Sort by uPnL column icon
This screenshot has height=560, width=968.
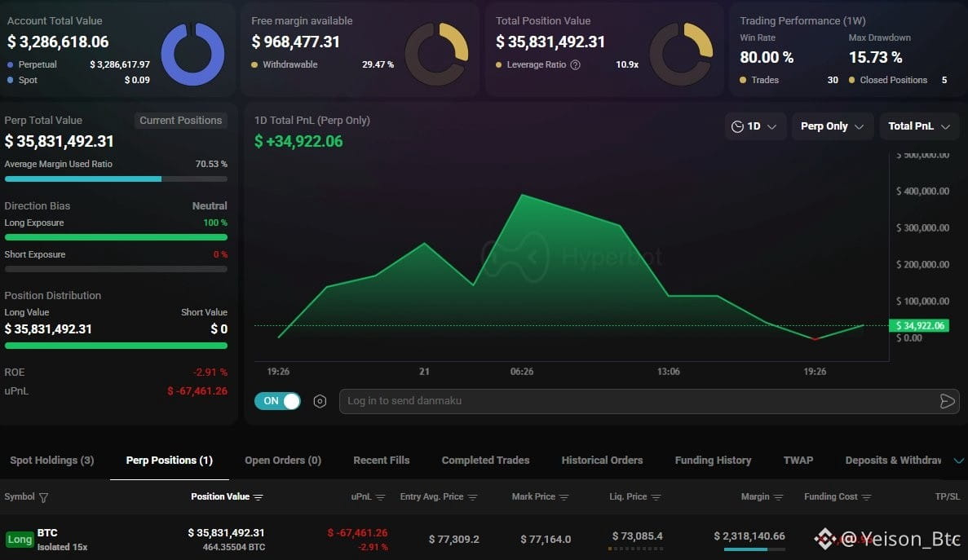coord(380,497)
